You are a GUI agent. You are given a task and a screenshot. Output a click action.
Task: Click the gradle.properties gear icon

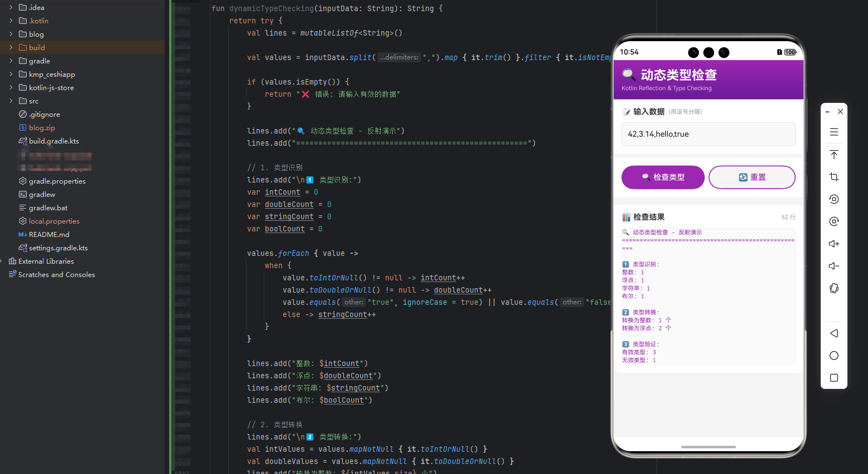[x=23, y=181]
